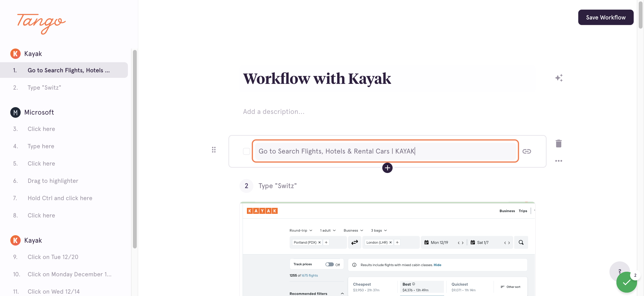Click the Add a description field
The image size is (644, 296).
click(x=274, y=111)
